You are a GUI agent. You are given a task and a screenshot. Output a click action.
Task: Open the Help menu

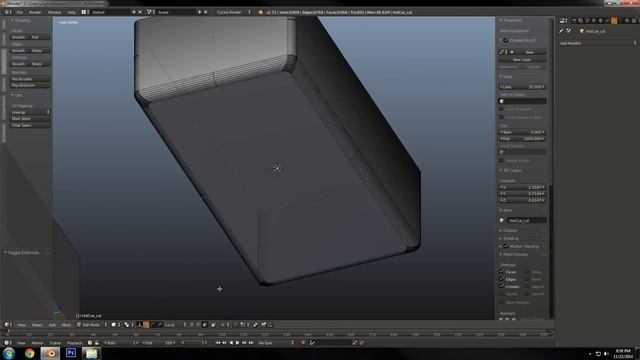71,12
